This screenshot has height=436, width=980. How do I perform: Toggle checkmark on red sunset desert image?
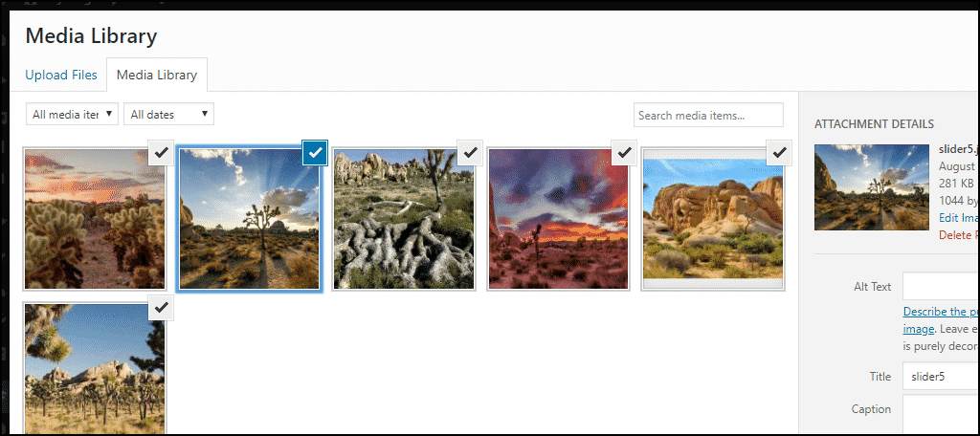(624, 153)
